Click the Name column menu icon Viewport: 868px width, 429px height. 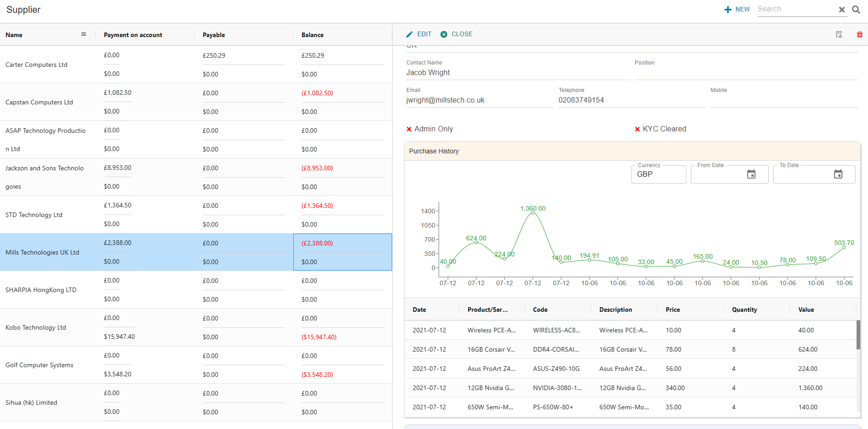point(84,34)
